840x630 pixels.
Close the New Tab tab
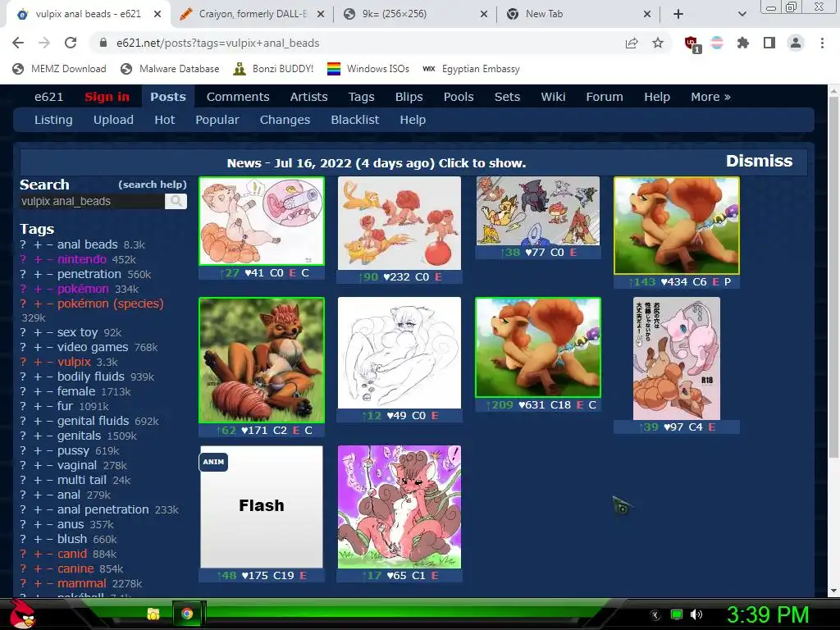[647, 15]
